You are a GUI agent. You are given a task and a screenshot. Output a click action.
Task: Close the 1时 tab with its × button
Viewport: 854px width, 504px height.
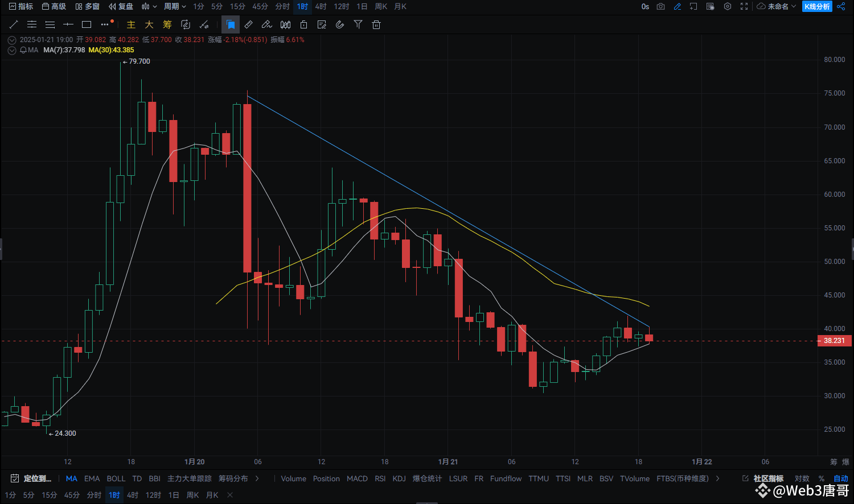[x=229, y=495]
